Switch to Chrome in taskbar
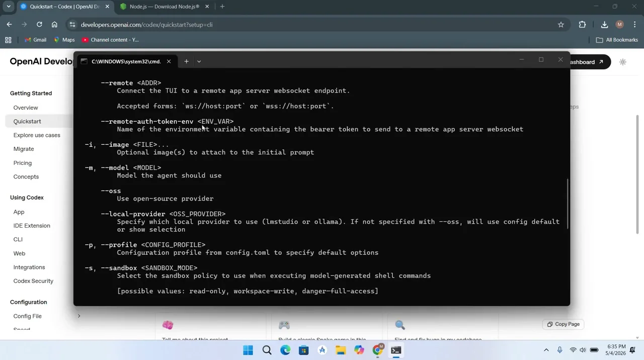644x360 pixels. pos(377,350)
